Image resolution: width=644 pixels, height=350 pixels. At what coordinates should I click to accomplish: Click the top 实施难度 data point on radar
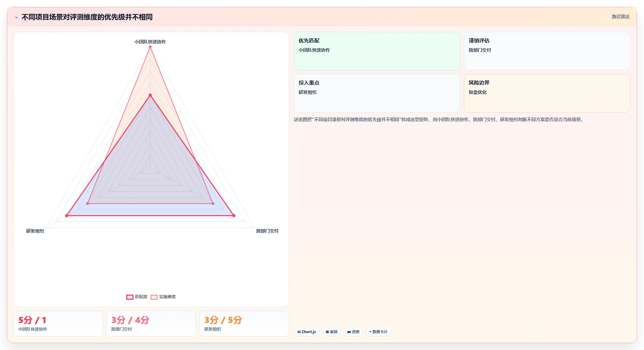tap(150, 47)
